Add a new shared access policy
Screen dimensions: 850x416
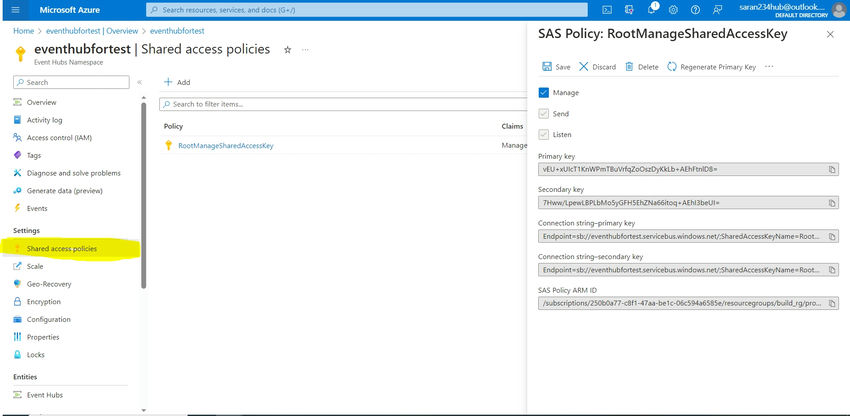177,82
